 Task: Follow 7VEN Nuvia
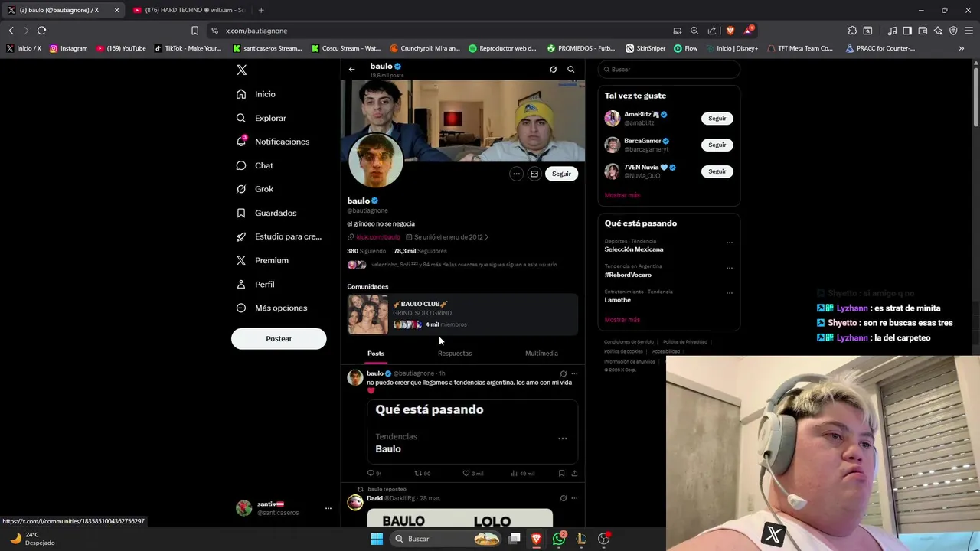(717, 171)
